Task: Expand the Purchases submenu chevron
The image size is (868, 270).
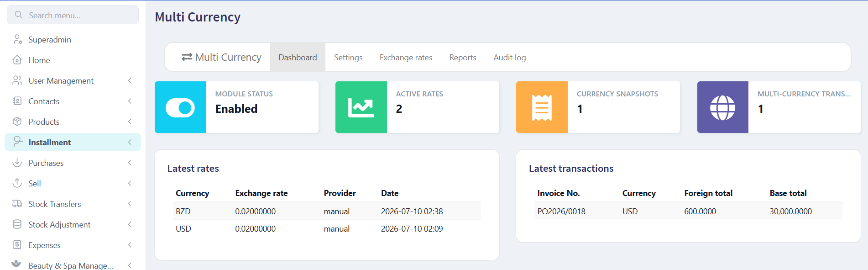Action: 130,163
